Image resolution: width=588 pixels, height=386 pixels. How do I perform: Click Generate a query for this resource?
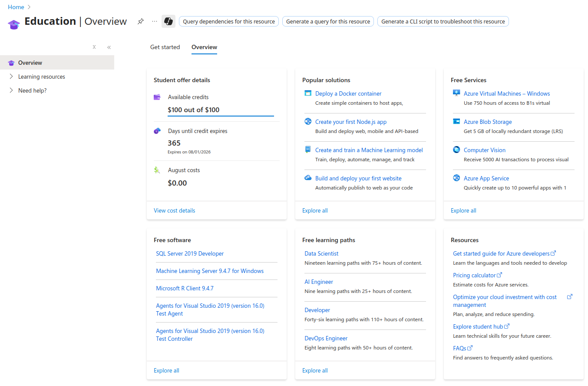(x=328, y=21)
